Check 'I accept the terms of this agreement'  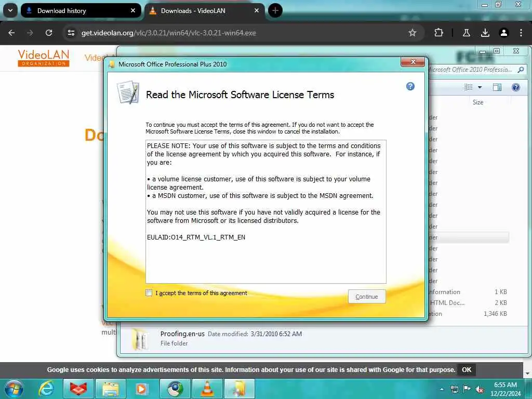coord(149,293)
